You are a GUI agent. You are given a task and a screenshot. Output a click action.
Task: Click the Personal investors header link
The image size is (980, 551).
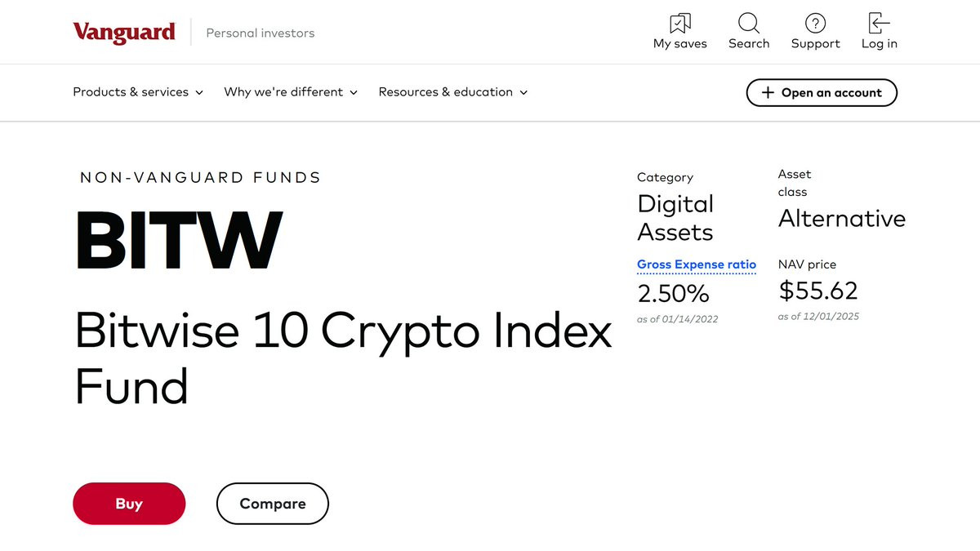click(x=260, y=33)
